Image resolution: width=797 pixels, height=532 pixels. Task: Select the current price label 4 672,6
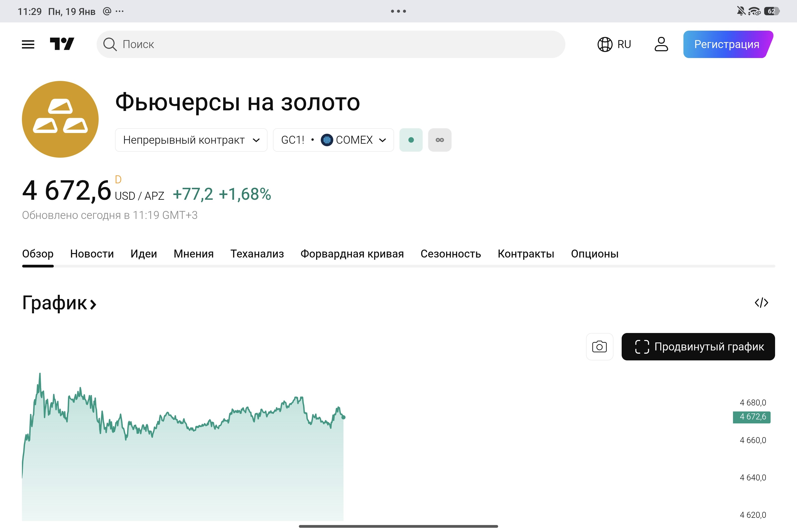click(x=751, y=417)
